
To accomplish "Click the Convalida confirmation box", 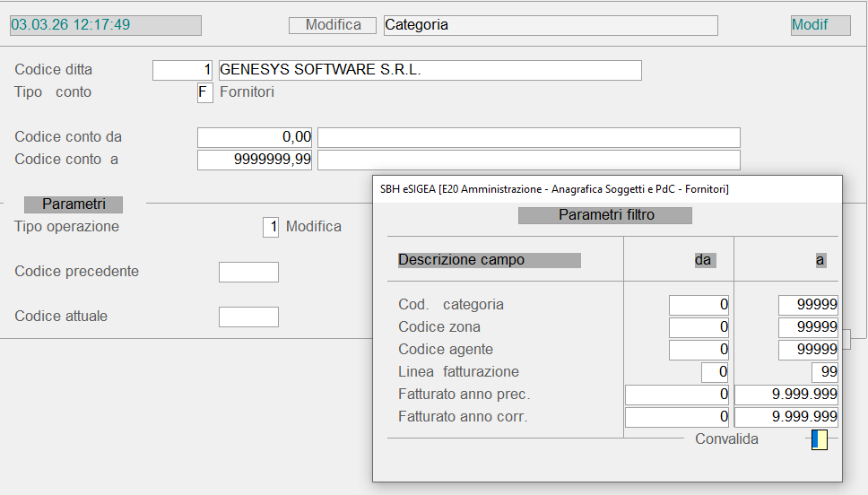I will click(x=819, y=439).
